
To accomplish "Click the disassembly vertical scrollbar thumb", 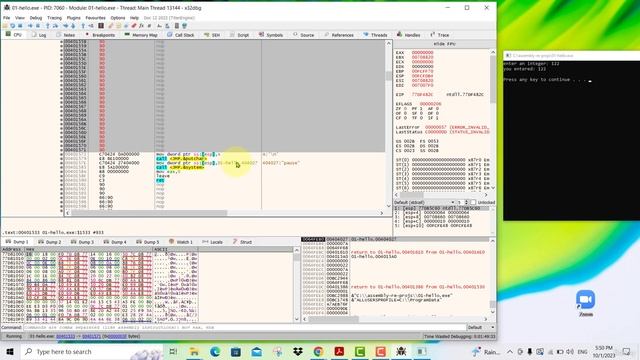I will pos(388,76).
